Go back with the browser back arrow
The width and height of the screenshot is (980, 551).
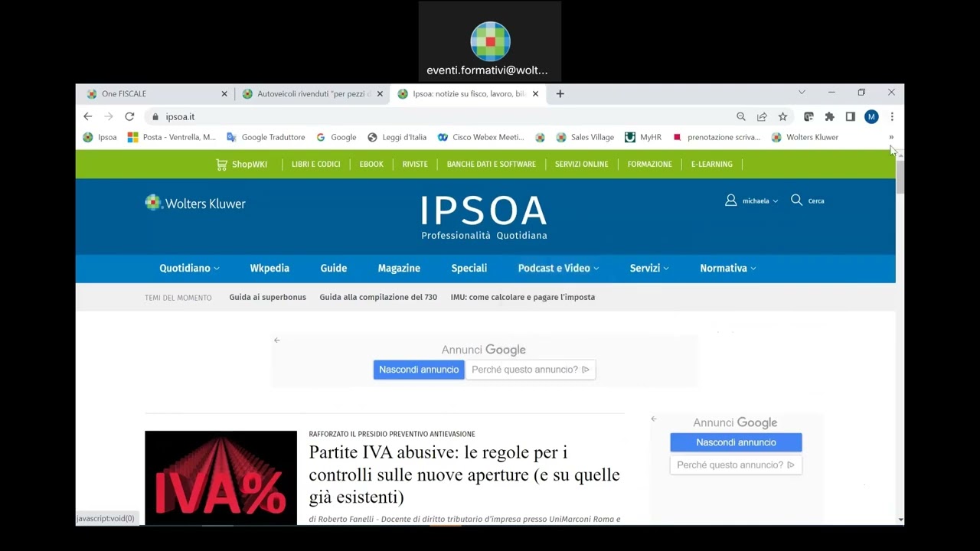pyautogui.click(x=87, y=116)
